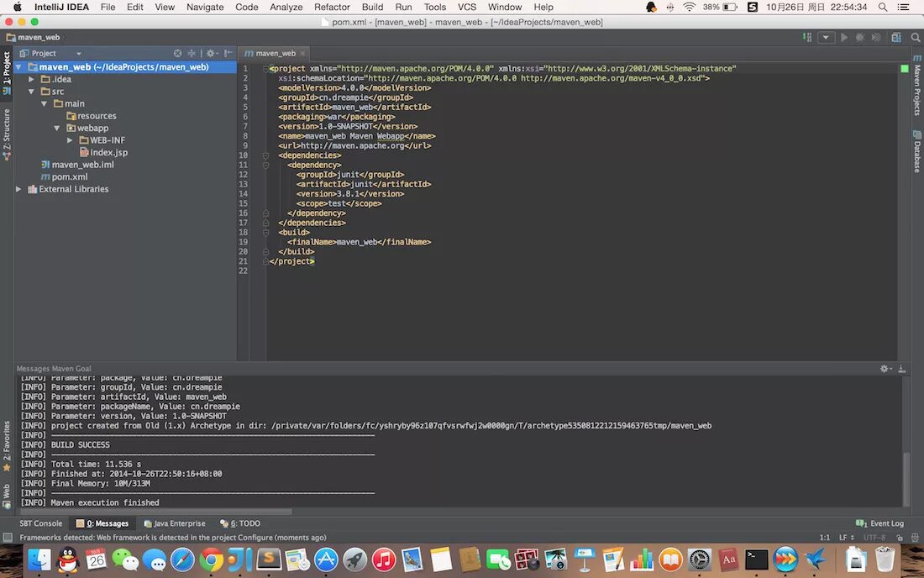Close the maven_web editor tab
The height and width of the screenshot is (578, 924).
coord(303,53)
